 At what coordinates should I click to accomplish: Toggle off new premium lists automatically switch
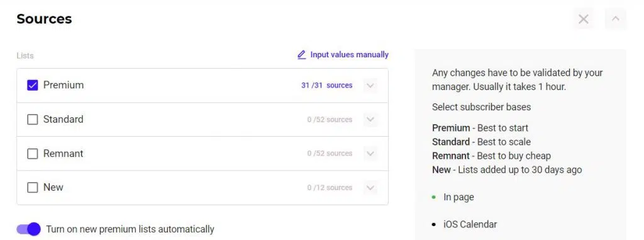(29, 229)
